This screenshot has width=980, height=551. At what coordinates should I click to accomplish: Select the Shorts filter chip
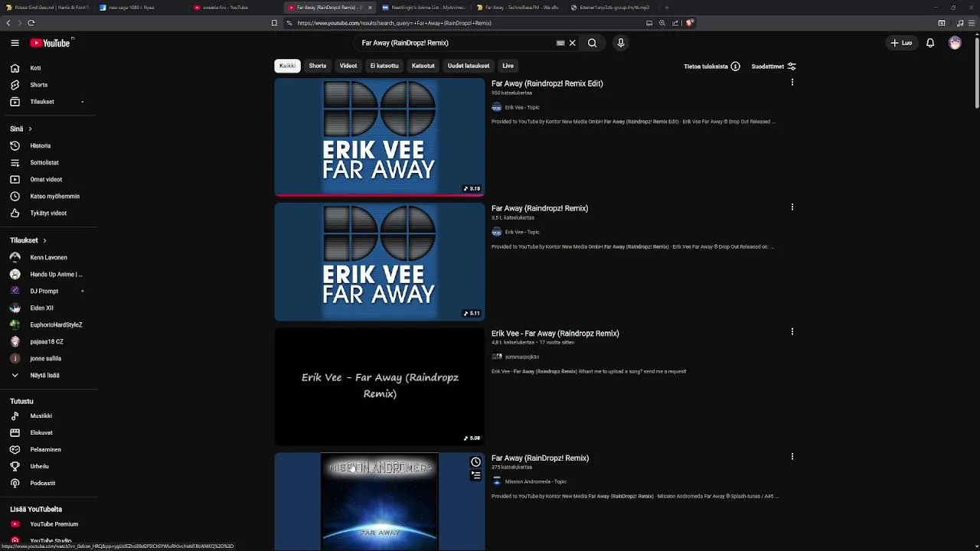[x=318, y=66]
